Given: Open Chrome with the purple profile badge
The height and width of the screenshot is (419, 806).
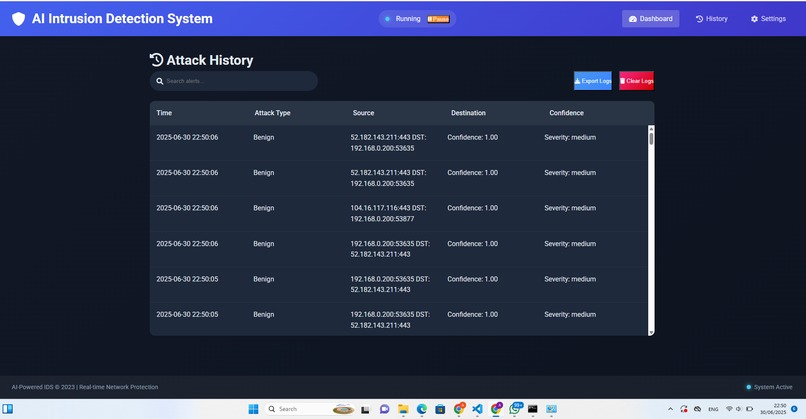Looking at the screenshot, I should coord(496,409).
